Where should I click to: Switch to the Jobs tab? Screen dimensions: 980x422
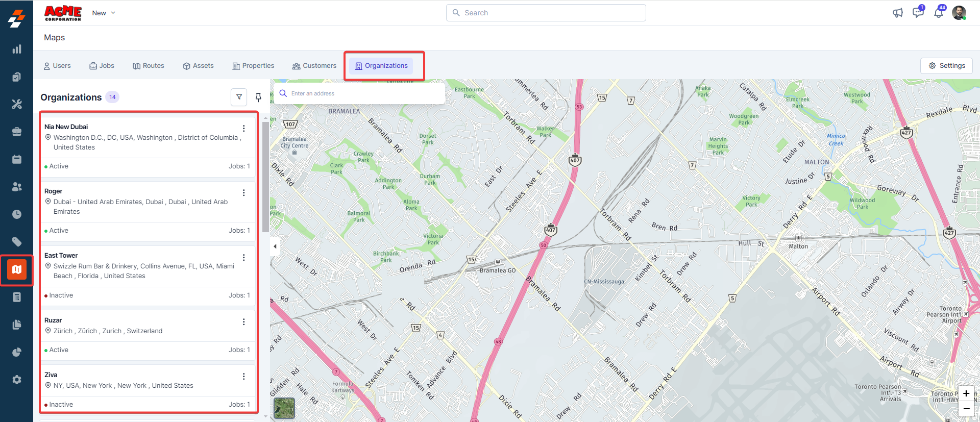102,66
